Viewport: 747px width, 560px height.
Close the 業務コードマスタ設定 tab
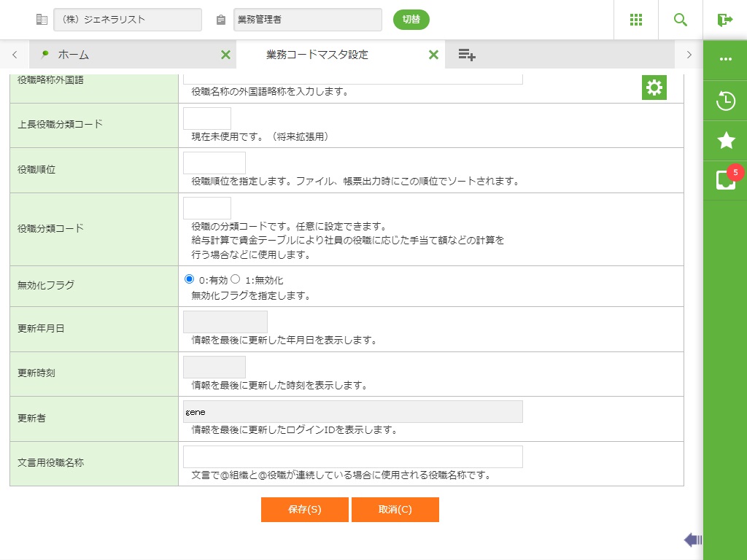pyautogui.click(x=433, y=55)
